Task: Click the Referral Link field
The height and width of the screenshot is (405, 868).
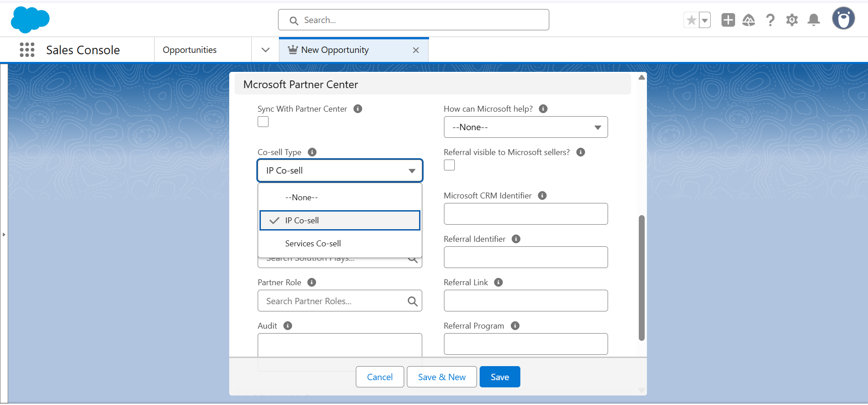Action: tap(526, 301)
